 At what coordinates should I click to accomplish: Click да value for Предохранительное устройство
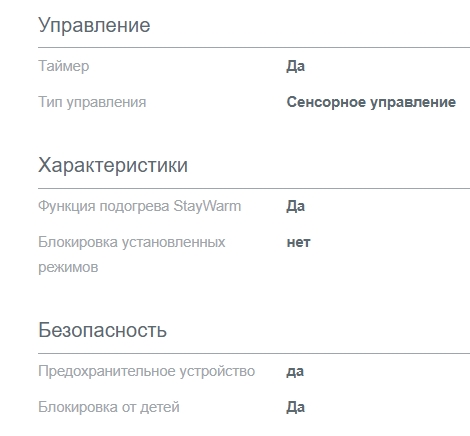pyautogui.click(x=295, y=372)
